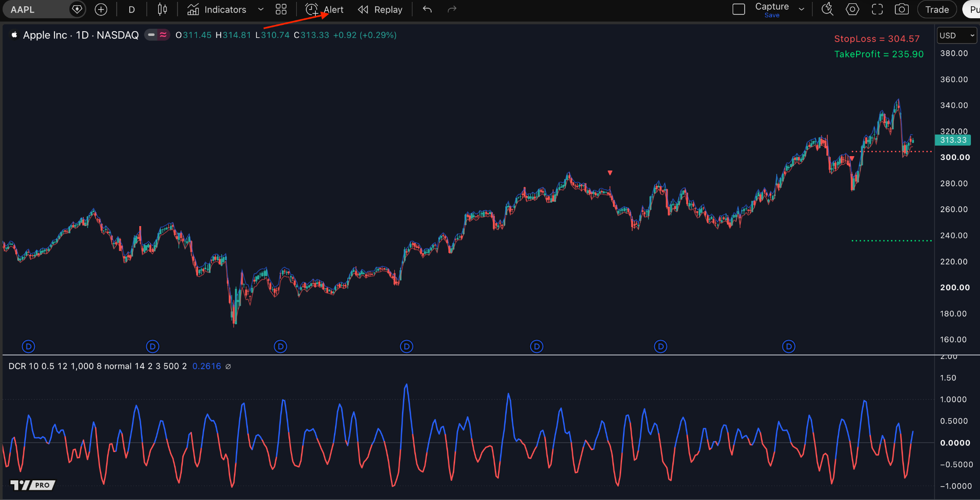Enter fullscreen mode
The width and height of the screenshot is (980, 500).
[877, 10]
